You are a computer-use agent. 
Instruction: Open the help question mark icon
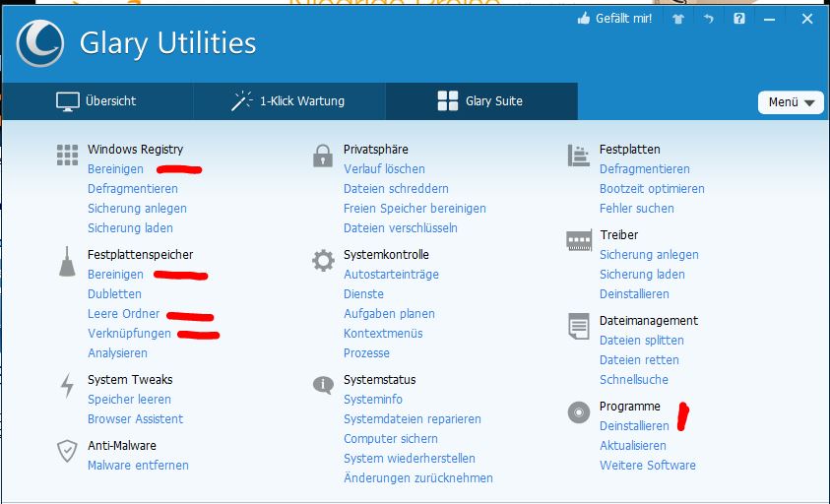point(739,19)
